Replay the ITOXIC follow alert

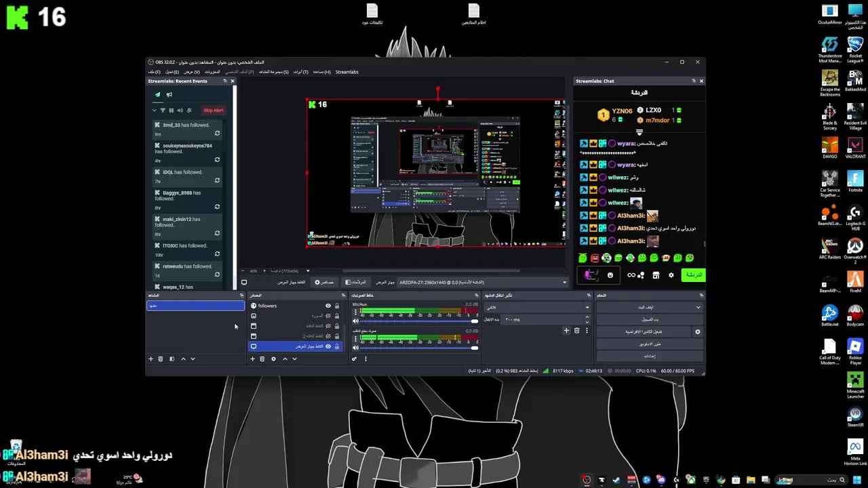pyautogui.click(x=217, y=254)
